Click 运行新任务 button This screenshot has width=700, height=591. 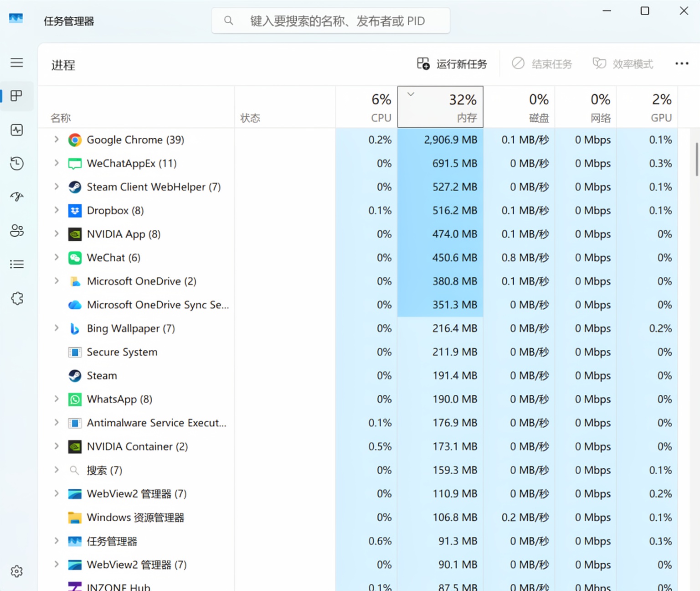coord(452,64)
